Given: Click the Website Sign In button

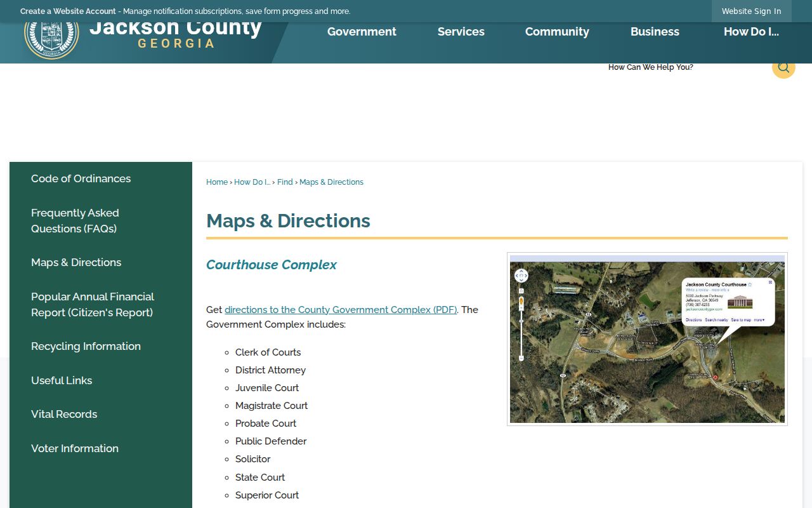Looking at the screenshot, I should [x=752, y=11].
